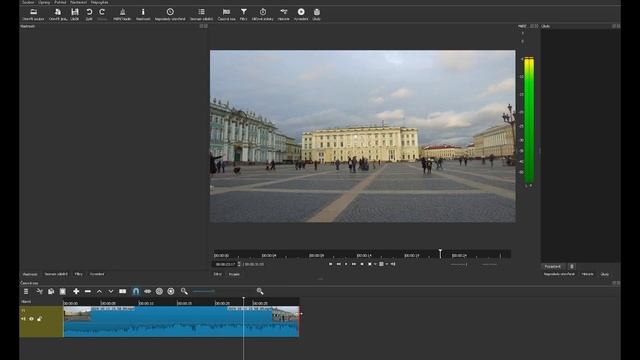Lock track V1 with the padlock icon
Viewport: 640px width, 360px height.
pos(39,319)
